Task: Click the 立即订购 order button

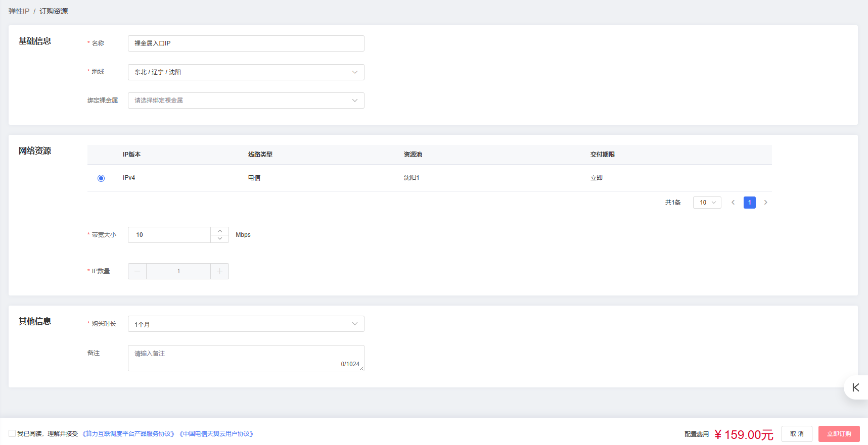Action: pos(839,434)
